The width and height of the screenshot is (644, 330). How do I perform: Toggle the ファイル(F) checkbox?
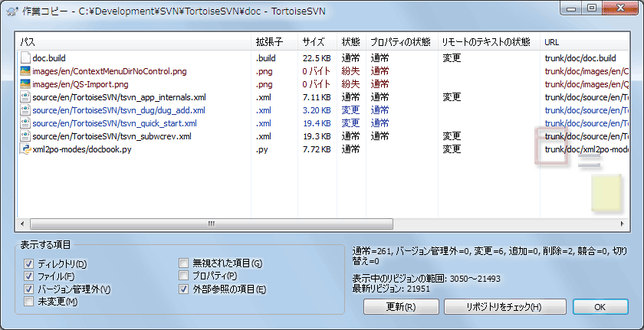pyautogui.click(x=28, y=276)
